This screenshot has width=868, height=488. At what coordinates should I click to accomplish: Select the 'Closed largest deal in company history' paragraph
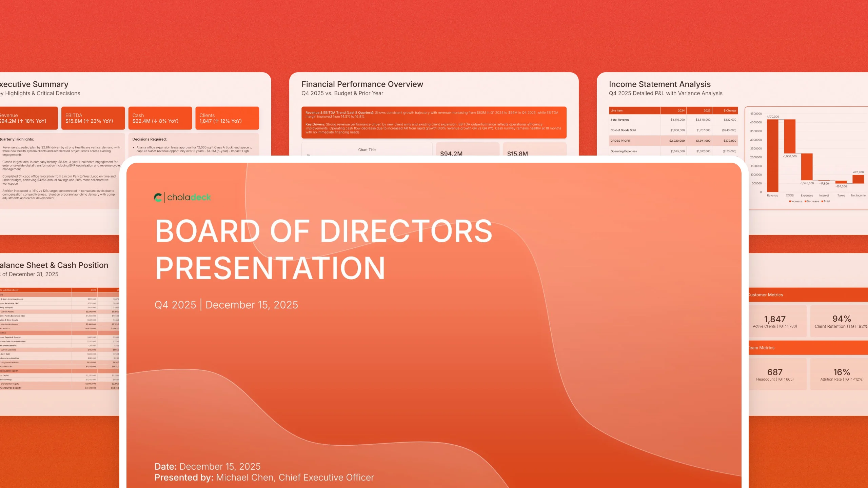61,165
